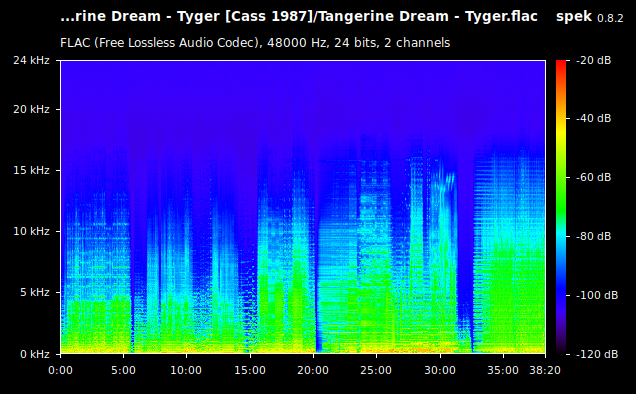Click the 24 kHz frequency label
The width and height of the screenshot is (636, 394).
tap(31, 60)
